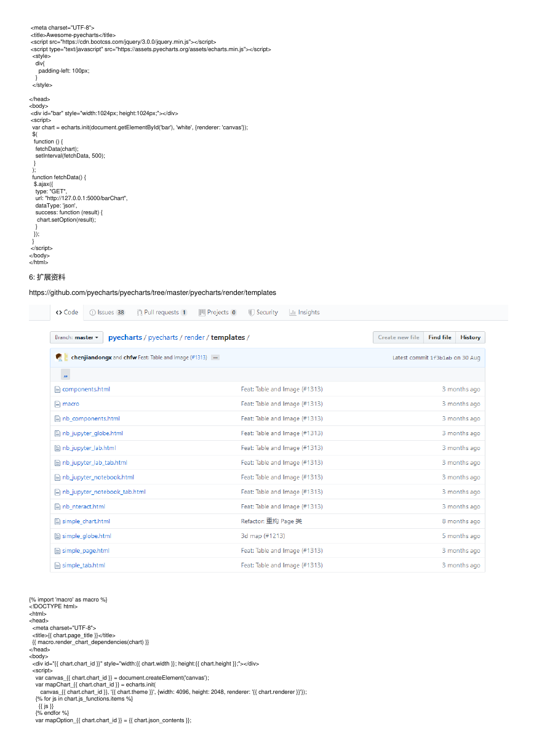
Task: Click the 'chart.setOption(result);' code line
Action: tap(66, 220)
